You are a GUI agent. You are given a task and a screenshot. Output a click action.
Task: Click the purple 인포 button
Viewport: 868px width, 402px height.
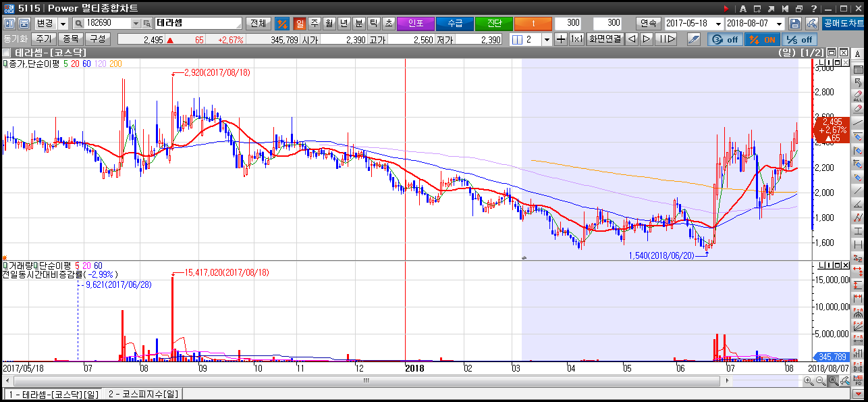tap(416, 23)
